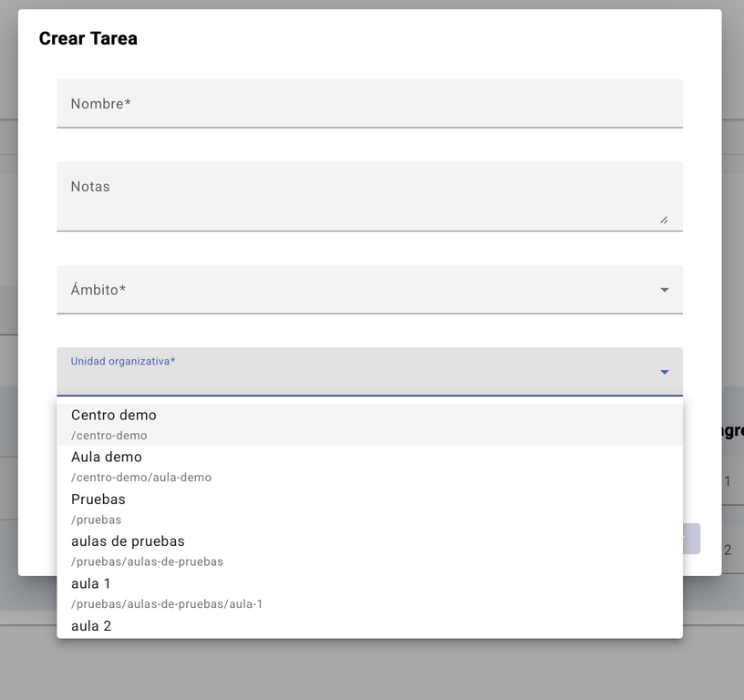Click the Unidad organizativa blue arrow icon
The width and height of the screenshot is (744, 700).
tap(665, 372)
